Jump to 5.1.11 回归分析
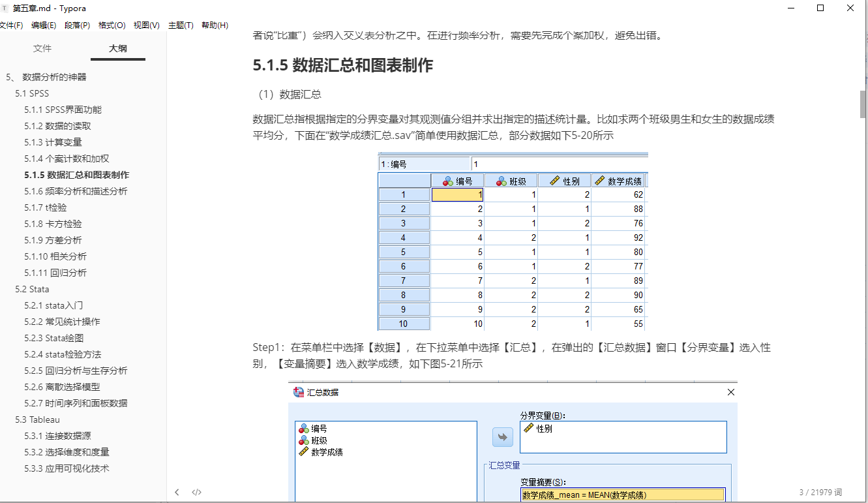Screen dimensions: 868x503 (55, 273)
